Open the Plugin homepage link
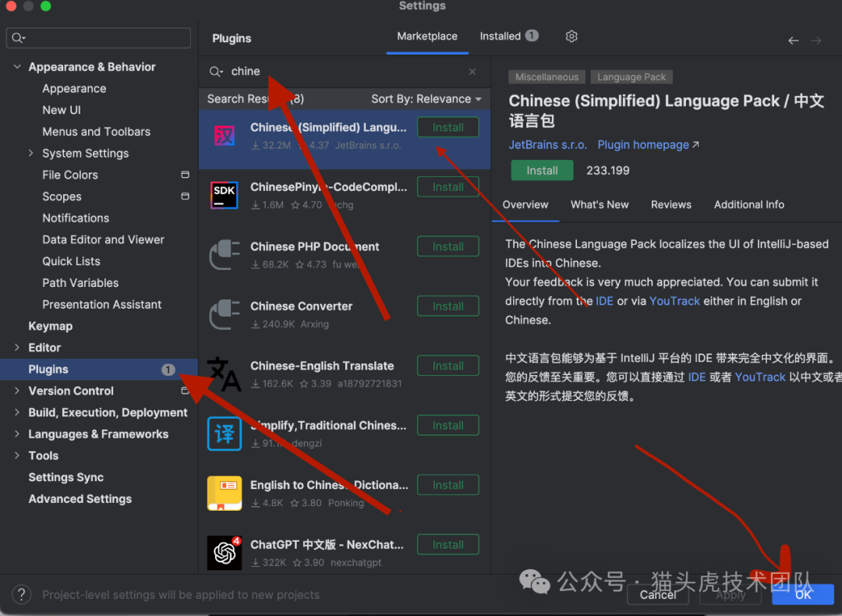Viewport: 842px width, 616px height. 648,144
